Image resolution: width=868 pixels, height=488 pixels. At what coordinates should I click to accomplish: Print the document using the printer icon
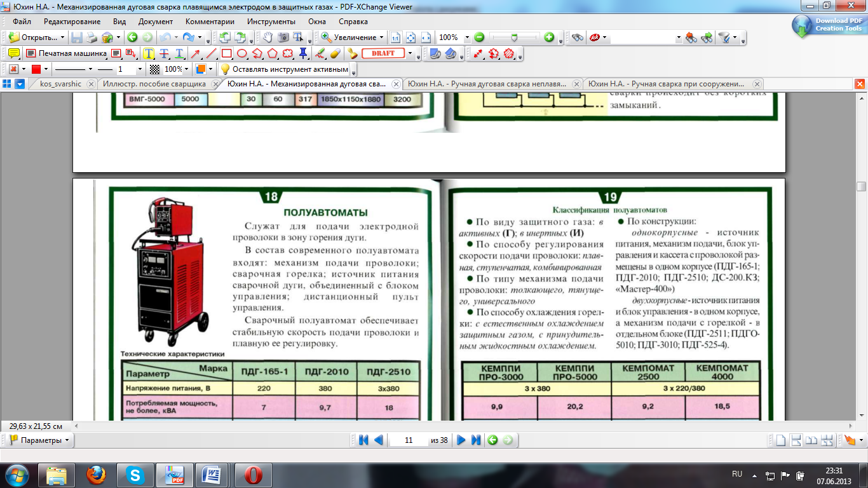92,37
